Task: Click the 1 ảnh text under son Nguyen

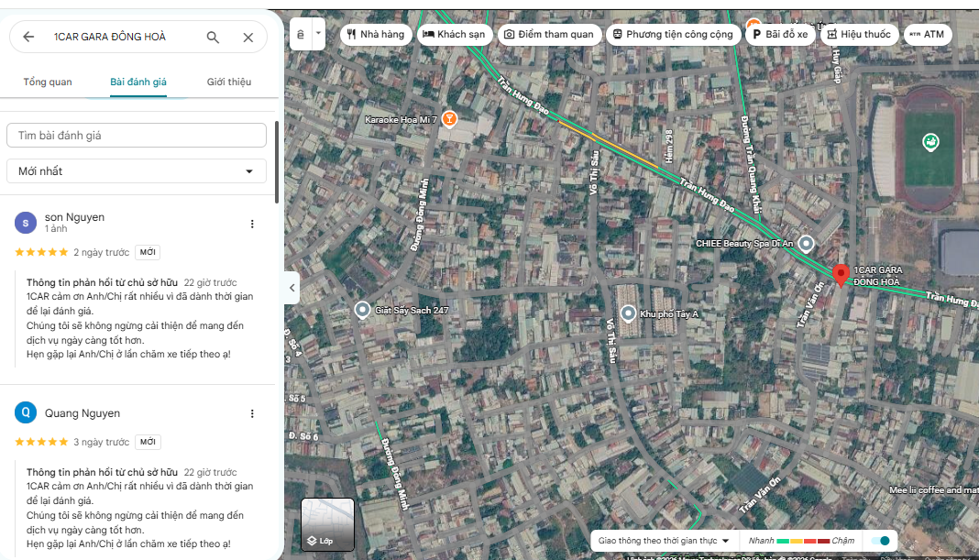Action: point(56,229)
